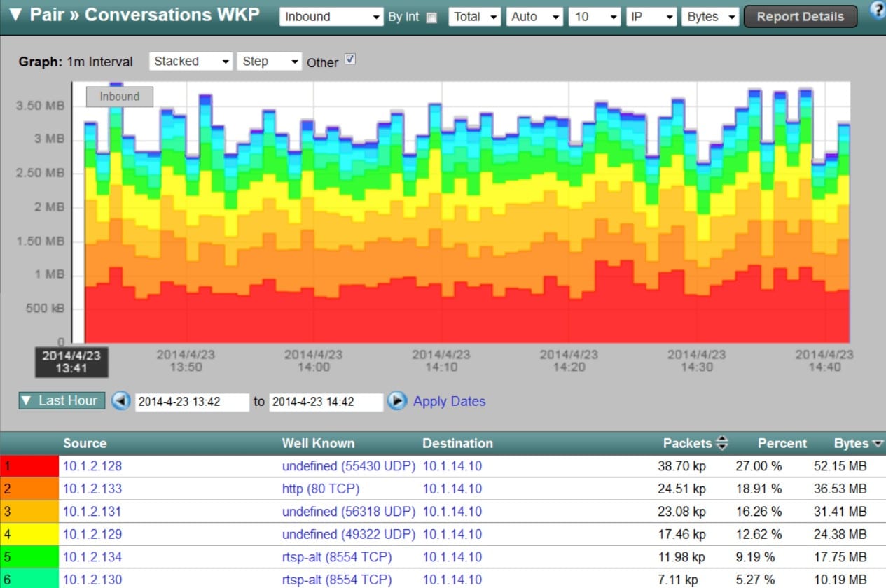
Task: Click the Inbound label on graph
Action: click(x=119, y=97)
